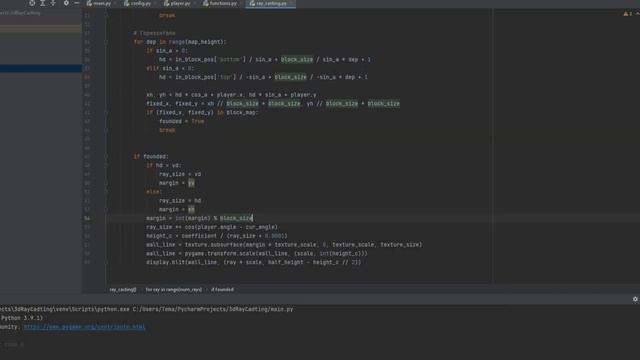Screen dimensions: 640x360
Task: Click the collapse all icon in project toolbar
Action: point(53,3)
